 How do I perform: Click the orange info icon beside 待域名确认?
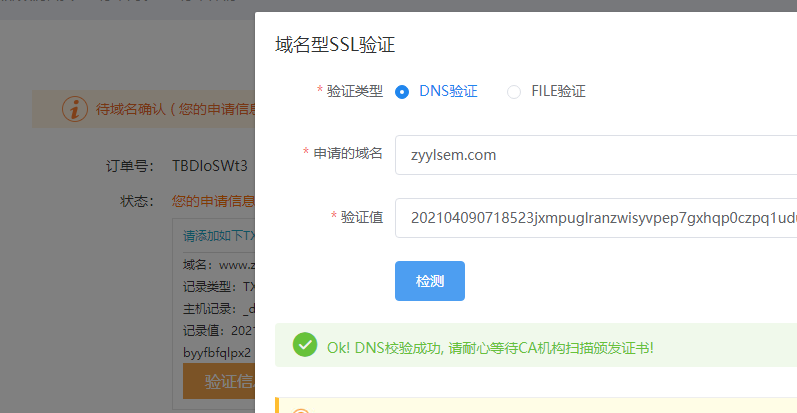point(74,109)
